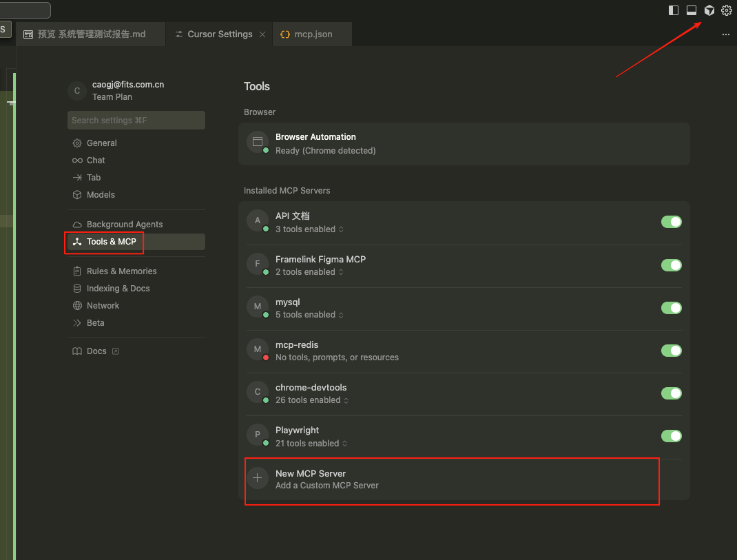Select Tools & MCP section

[x=136, y=242]
